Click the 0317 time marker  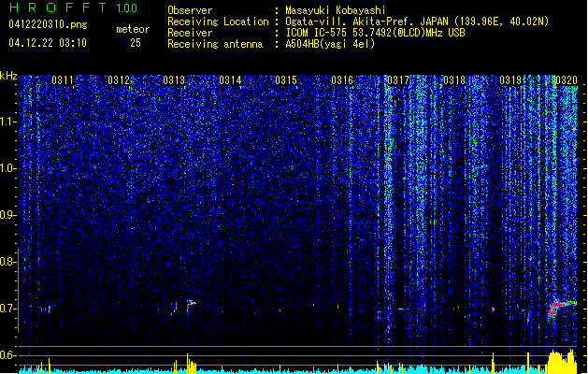click(x=398, y=80)
